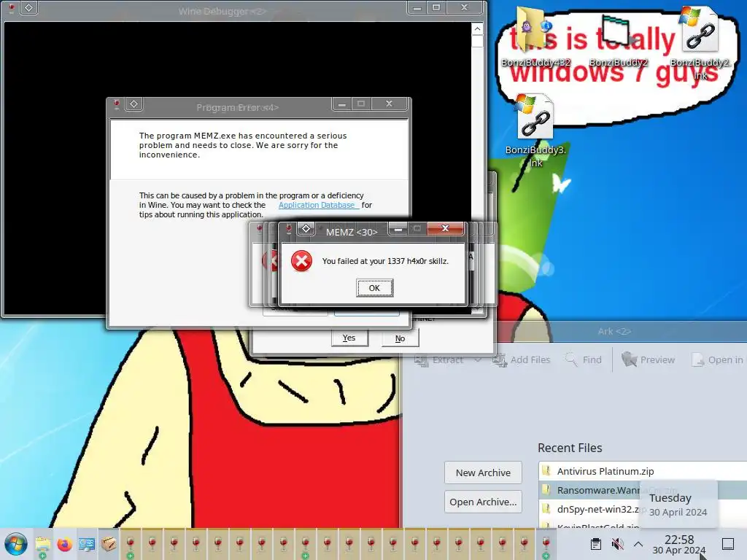
Task: Close the Program Error window
Action: click(390, 104)
